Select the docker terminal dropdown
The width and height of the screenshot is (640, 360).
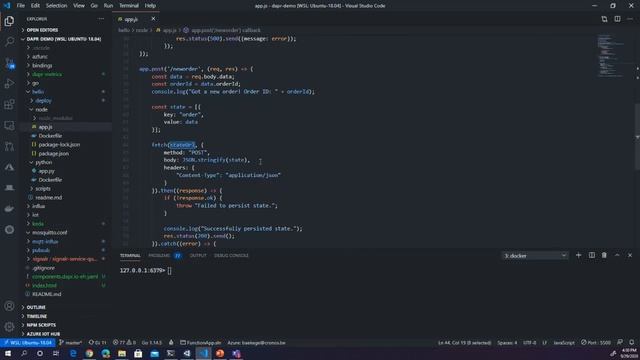point(535,256)
